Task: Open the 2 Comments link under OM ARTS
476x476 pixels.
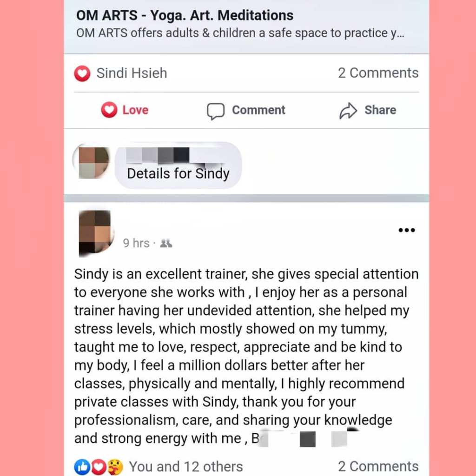Action: pos(378,73)
